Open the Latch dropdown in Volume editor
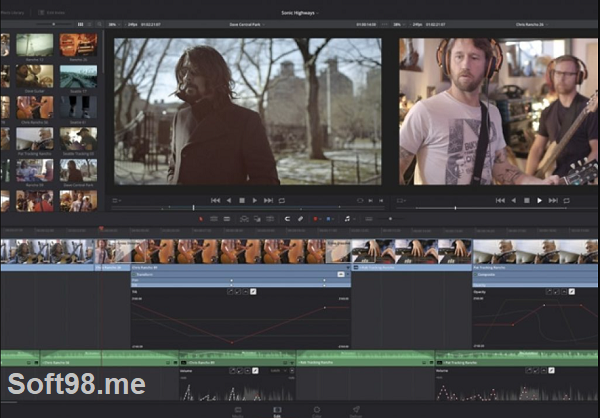This screenshot has height=418, width=600. click(x=278, y=371)
